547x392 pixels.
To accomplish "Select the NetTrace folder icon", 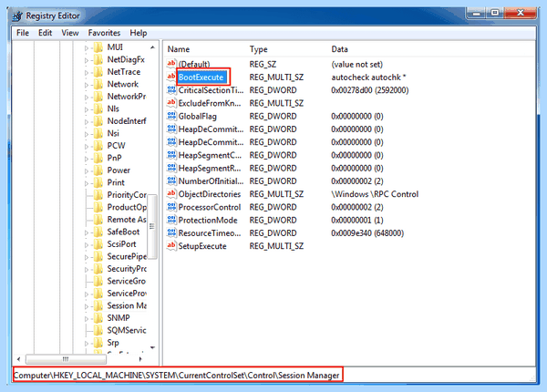I will click(98, 72).
